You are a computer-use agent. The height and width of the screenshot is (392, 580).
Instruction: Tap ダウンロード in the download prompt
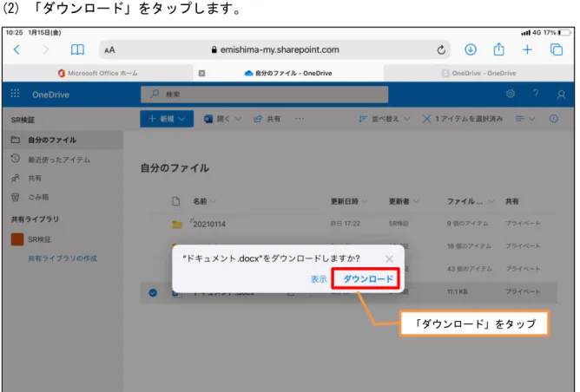pos(366,278)
